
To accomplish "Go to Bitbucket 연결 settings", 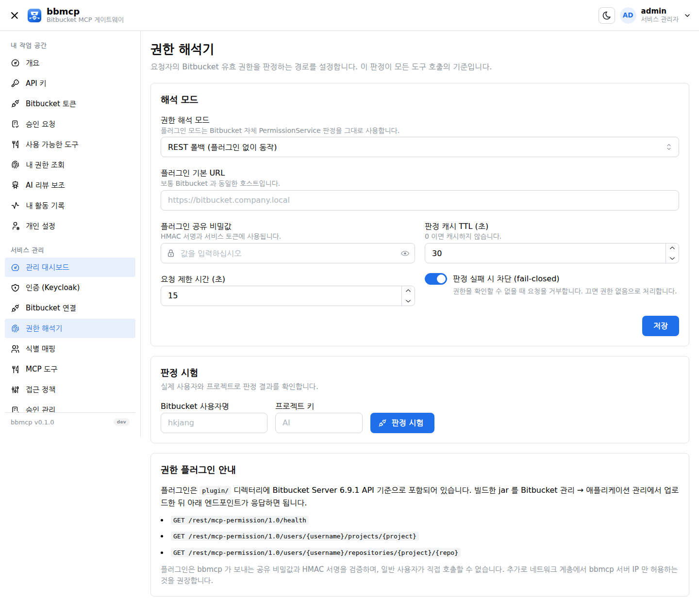I will (x=70, y=308).
